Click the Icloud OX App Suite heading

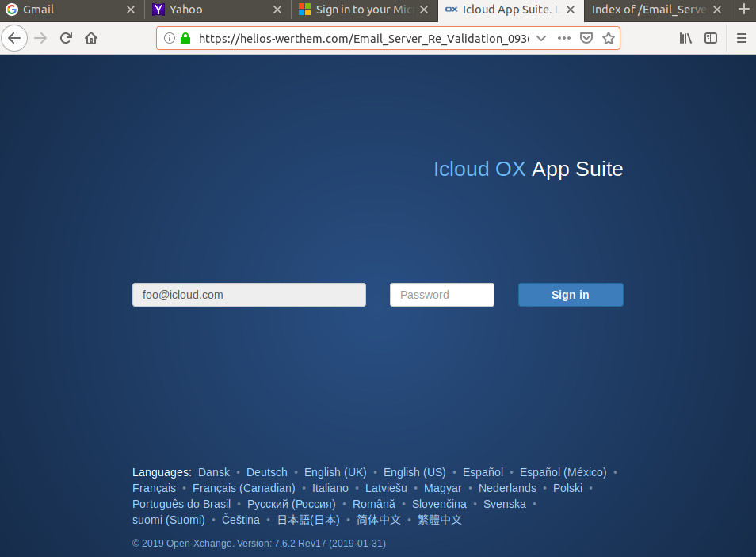pyautogui.click(x=529, y=170)
